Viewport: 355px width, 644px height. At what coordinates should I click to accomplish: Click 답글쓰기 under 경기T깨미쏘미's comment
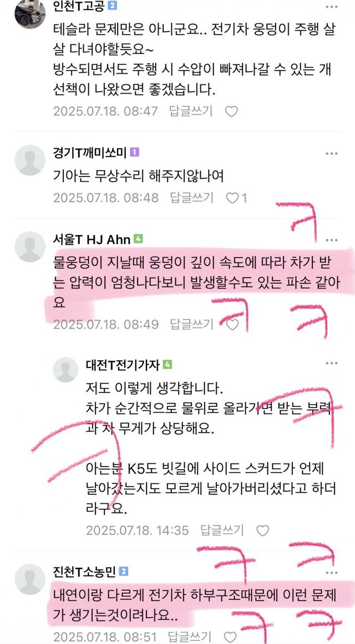[x=192, y=198]
